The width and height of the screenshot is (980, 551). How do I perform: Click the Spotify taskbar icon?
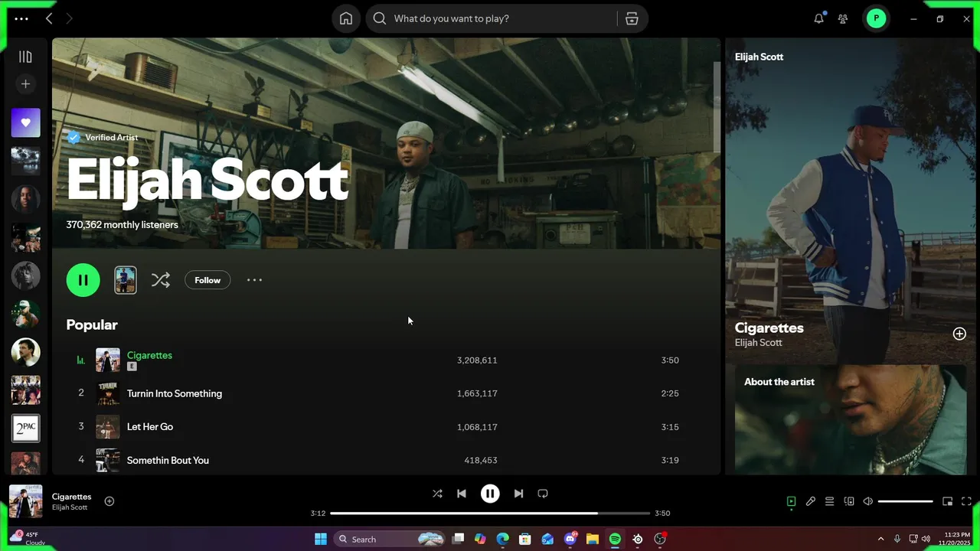[x=615, y=539]
